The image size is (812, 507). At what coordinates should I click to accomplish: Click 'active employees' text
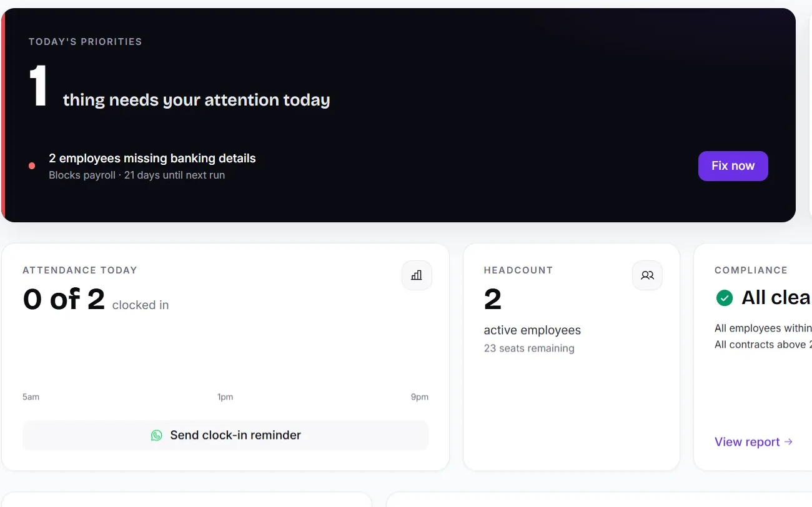click(x=532, y=330)
